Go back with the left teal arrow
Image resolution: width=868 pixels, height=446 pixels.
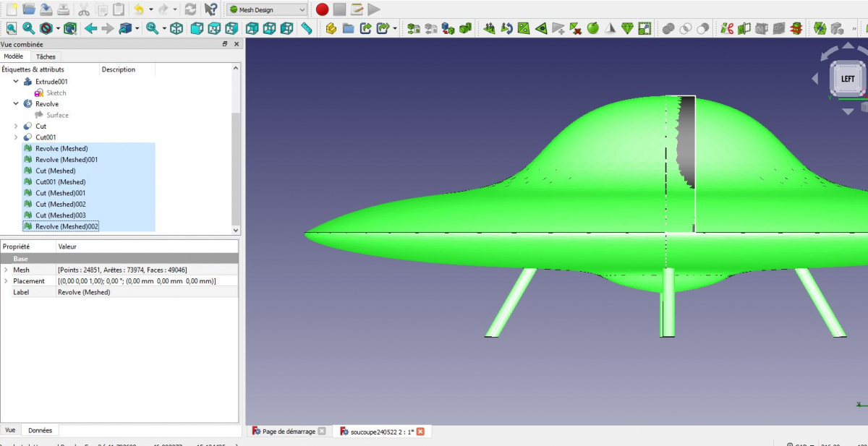pos(91,28)
